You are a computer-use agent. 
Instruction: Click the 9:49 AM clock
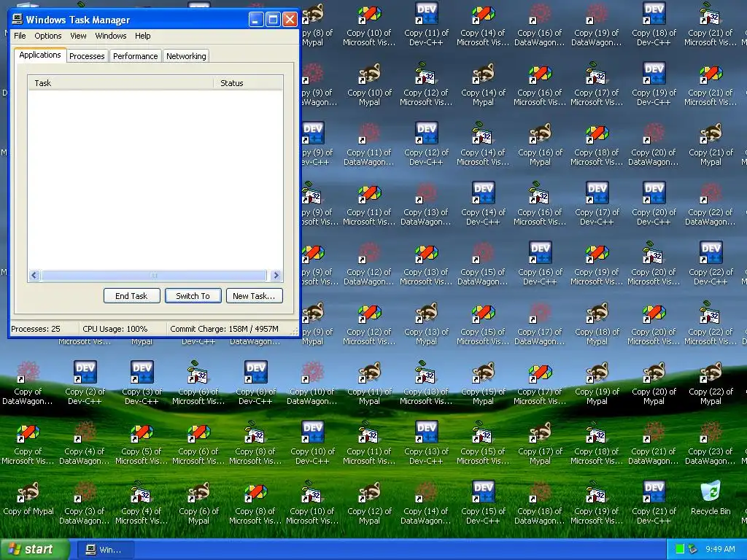click(x=720, y=549)
